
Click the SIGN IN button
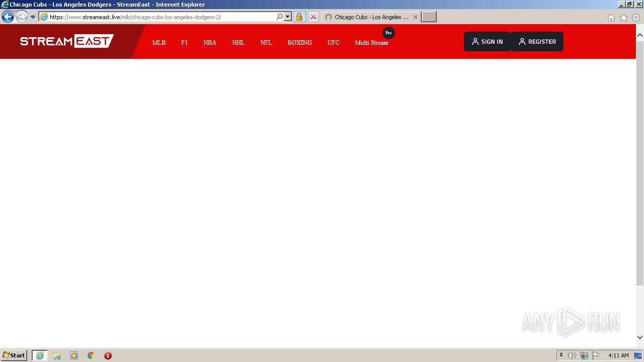(x=487, y=42)
